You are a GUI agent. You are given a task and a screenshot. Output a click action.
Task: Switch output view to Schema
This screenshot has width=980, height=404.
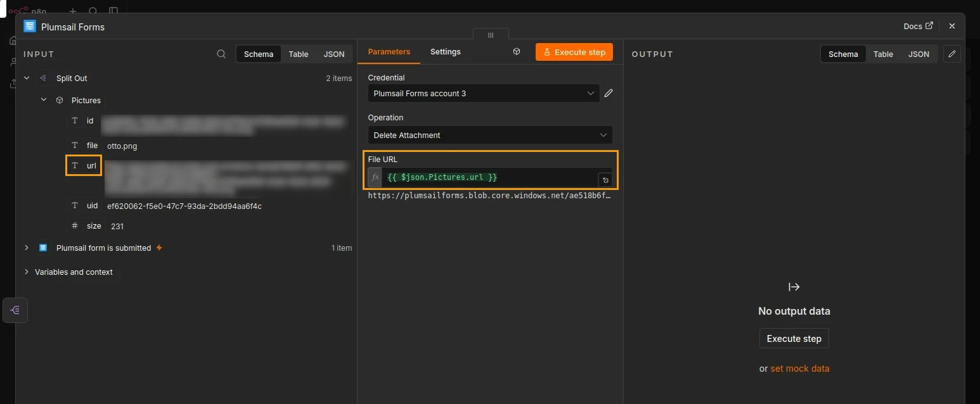click(x=843, y=54)
